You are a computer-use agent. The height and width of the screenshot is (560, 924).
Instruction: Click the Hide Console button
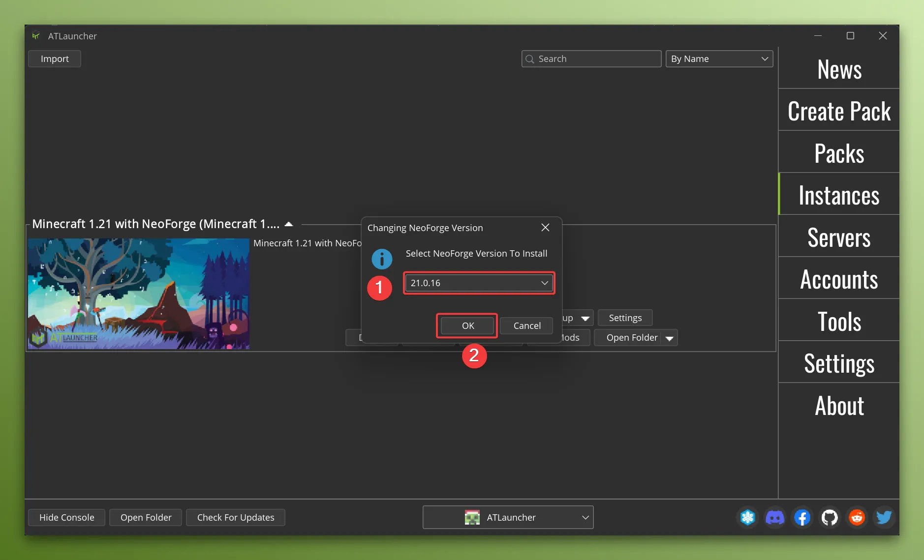coord(66,517)
